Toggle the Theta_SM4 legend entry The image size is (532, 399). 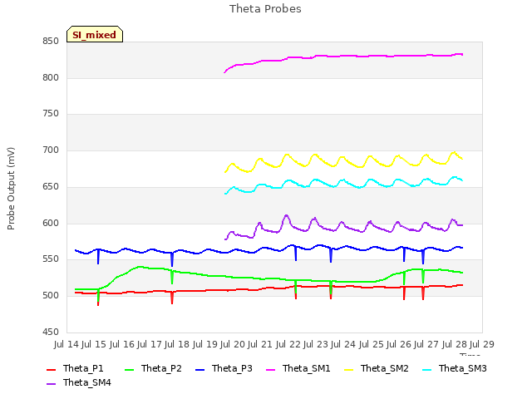(79, 382)
